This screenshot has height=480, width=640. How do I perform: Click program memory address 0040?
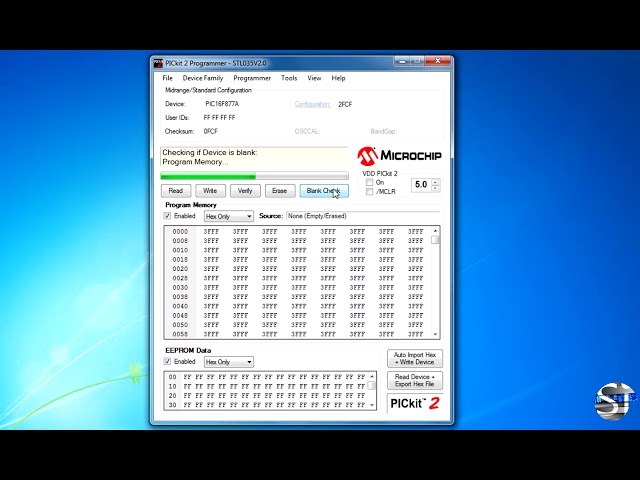(180, 306)
